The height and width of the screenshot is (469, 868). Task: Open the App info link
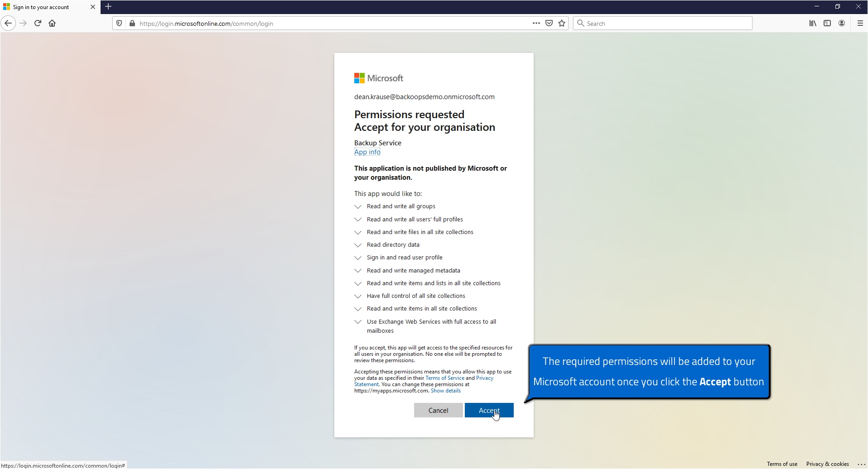(367, 152)
